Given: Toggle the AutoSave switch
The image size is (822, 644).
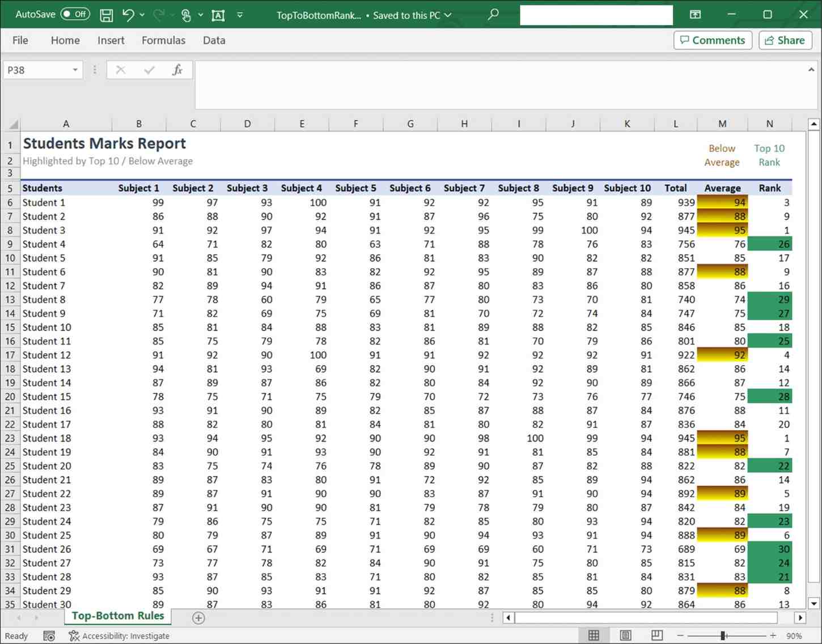Looking at the screenshot, I should [x=75, y=14].
